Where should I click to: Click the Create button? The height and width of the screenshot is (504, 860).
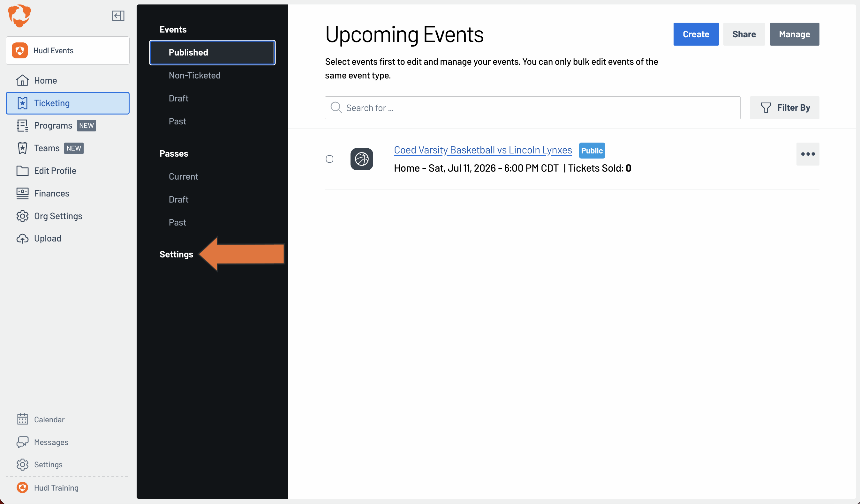point(696,34)
